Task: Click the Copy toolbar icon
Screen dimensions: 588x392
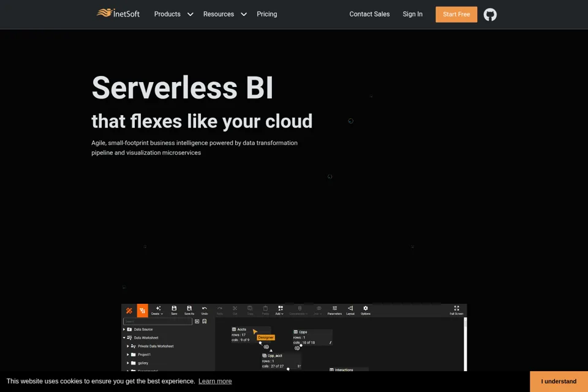Action: point(250,310)
